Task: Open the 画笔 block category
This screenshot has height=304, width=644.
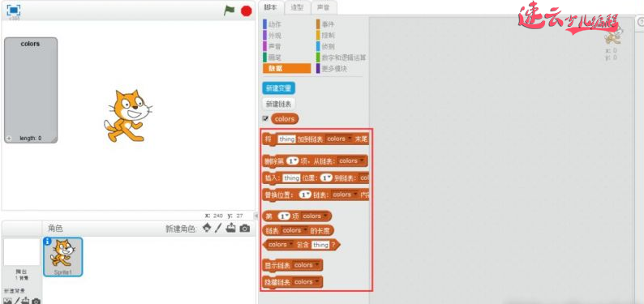Action: [x=275, y=58]
